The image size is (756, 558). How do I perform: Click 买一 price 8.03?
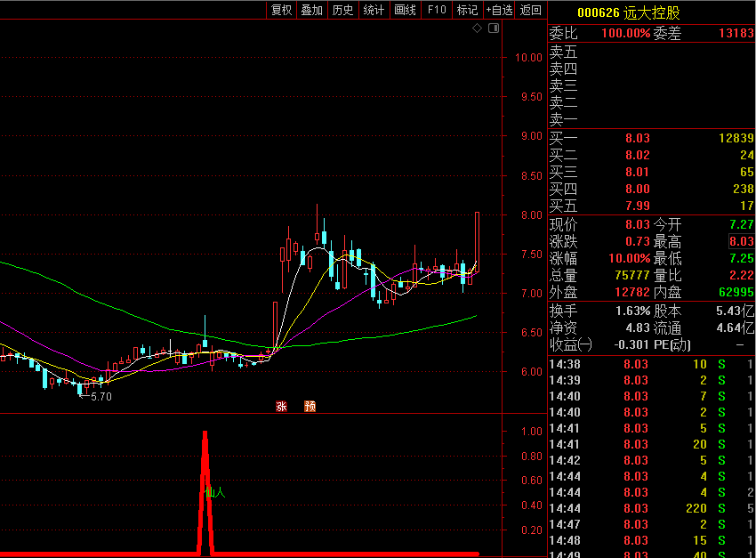[x=638, y=139]
